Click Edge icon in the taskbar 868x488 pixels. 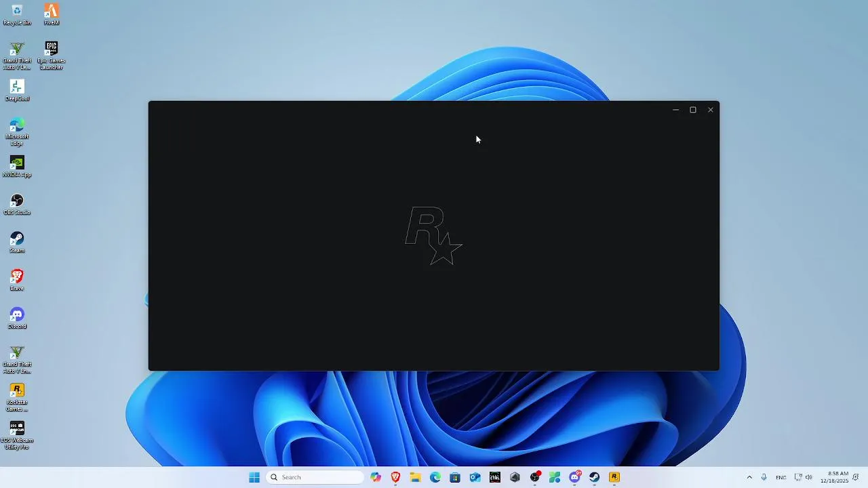point(435,477)
